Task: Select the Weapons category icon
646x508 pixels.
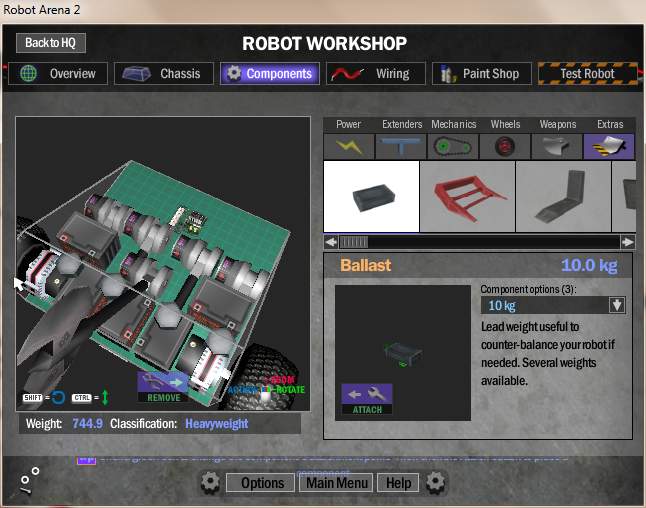Action: [557, 146]
